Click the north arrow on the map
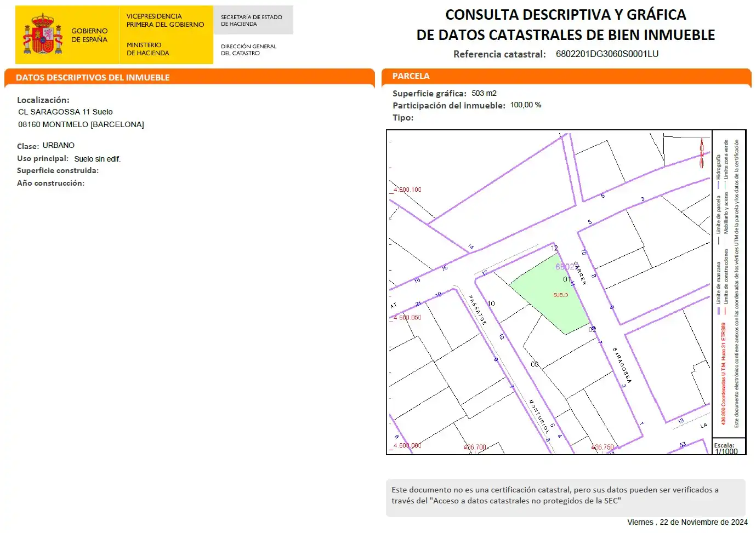Viewport: 756px width, 533px height. point(701,153)
